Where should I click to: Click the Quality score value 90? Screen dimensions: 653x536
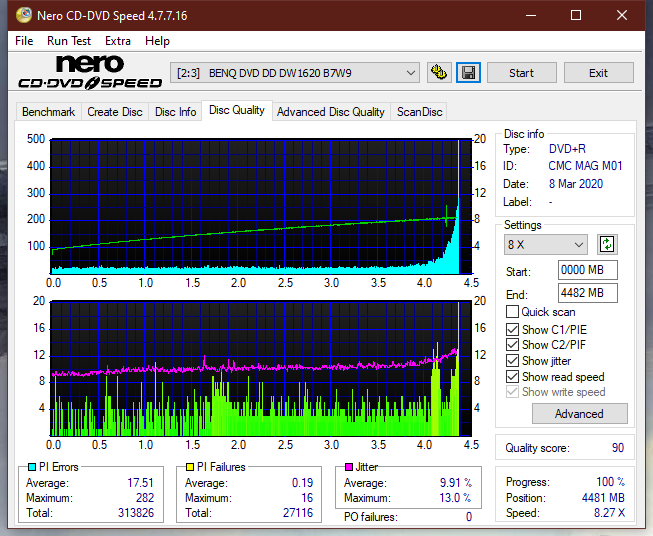618,448
